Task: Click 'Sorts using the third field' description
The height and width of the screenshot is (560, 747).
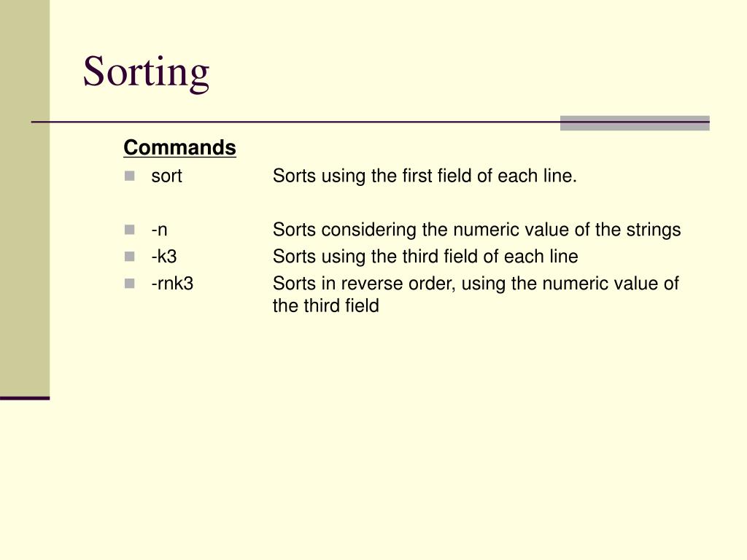Action: point(425,257)
